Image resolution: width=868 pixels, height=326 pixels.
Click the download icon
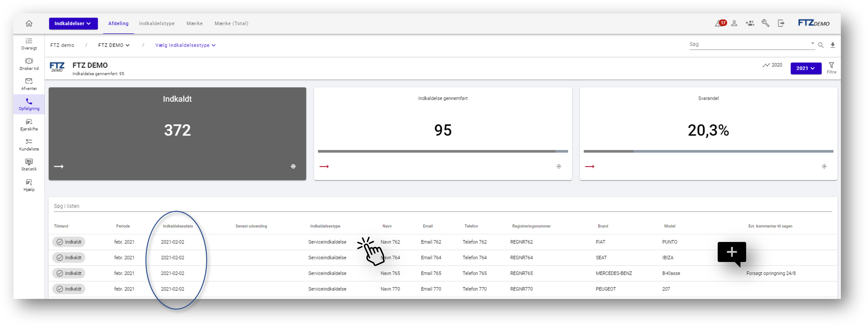[833, 45]
